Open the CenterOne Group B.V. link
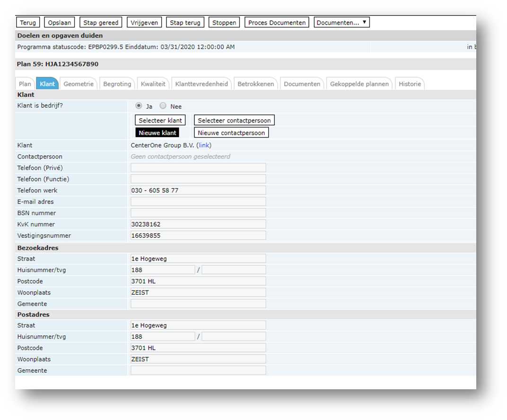Screen dimensions: 507x420 tap(204, 145)
